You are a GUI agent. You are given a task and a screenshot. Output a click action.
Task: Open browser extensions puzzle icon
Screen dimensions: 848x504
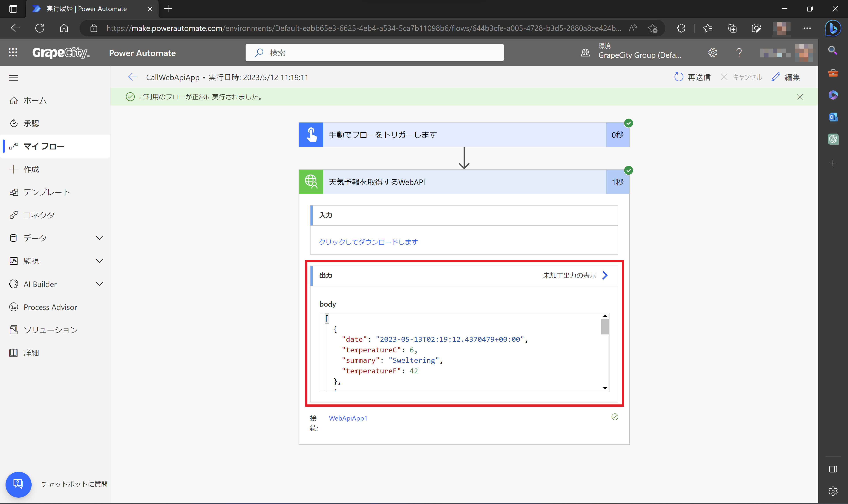click(681, 28)
